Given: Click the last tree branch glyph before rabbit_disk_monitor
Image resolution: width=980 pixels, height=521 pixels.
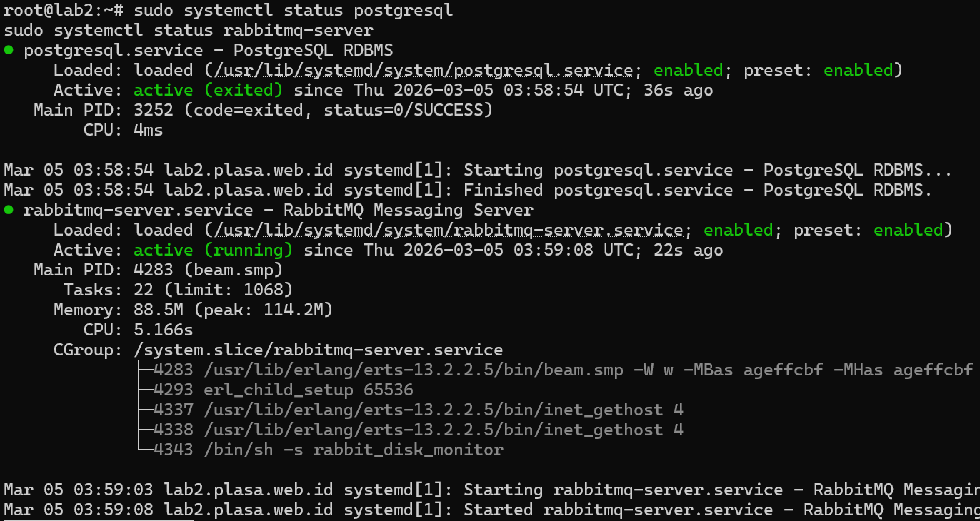Looking at the screenshot, I should pos(144,450).
